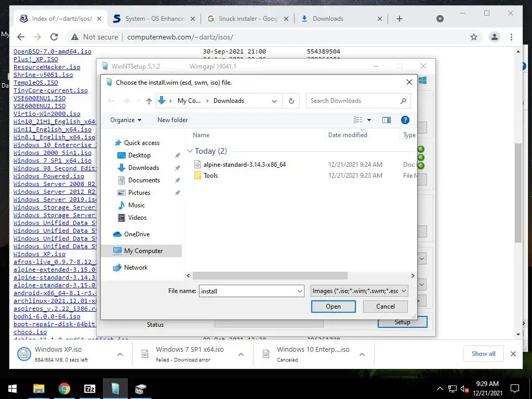Open Chrome profile icon
Viewport: 532px width, 399px height.
(495, 37)
